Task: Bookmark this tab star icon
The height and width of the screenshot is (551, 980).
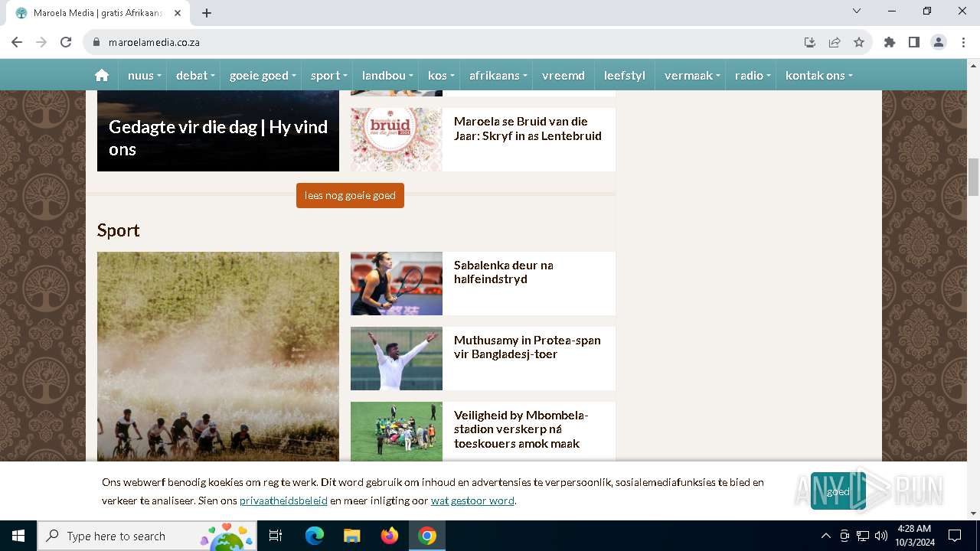Action: [859, 42]
